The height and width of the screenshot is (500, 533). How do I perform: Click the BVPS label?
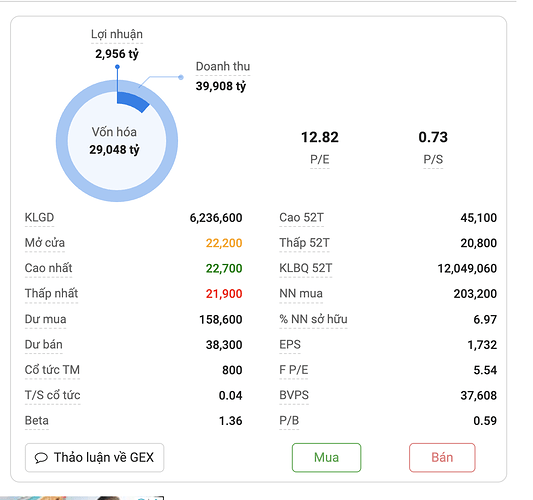click(x=294, y=395)
